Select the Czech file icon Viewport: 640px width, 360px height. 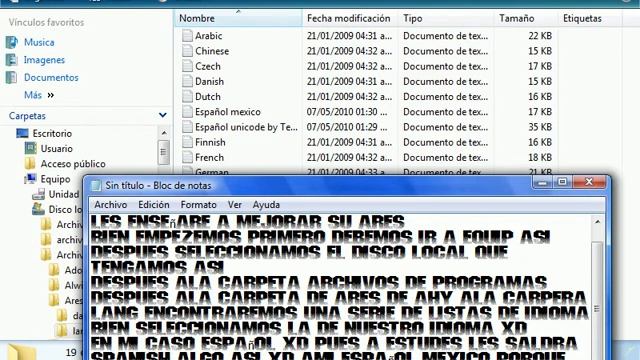187,66
